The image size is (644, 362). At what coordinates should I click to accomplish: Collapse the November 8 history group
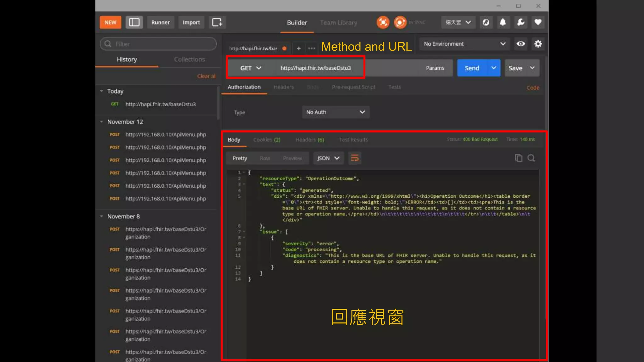[101, 216]
